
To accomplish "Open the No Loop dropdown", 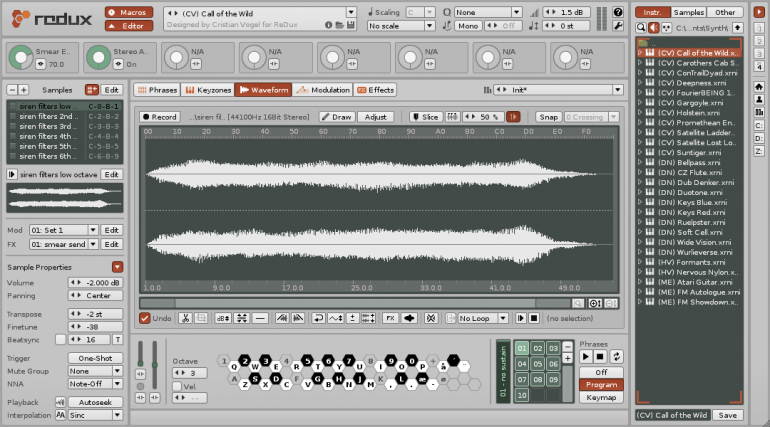I will point(481,318).
